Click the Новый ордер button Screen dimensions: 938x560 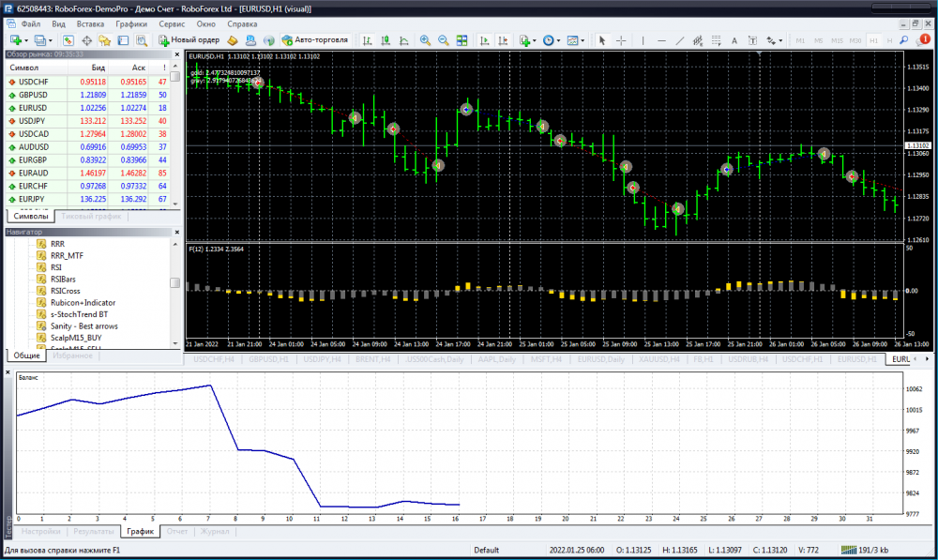[x=189, y=40]
